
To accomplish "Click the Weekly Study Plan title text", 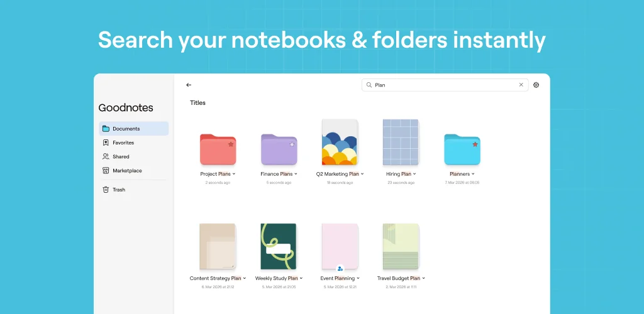I will click(277, 278).
